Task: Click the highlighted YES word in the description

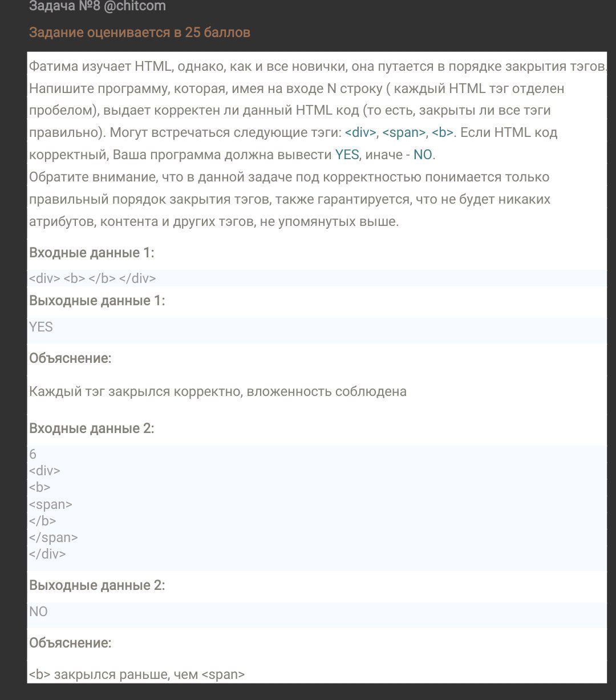Action: coord(347,155)
